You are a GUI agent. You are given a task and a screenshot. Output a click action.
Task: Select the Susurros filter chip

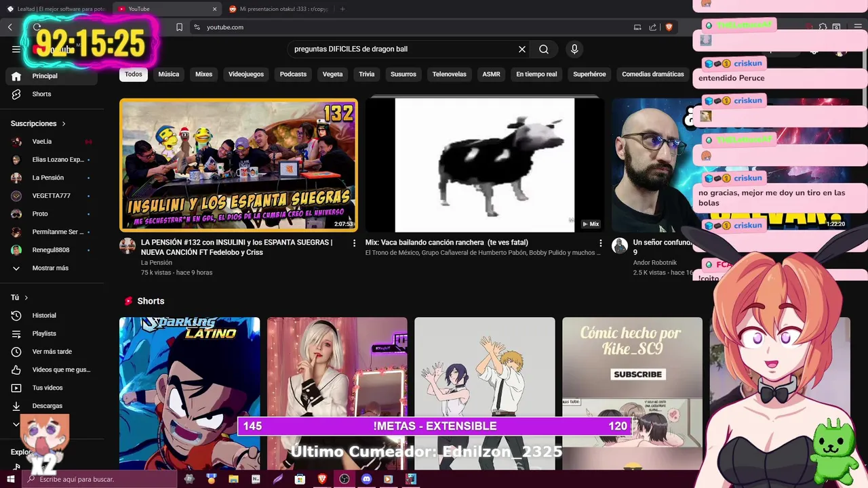tap(403, 74)
